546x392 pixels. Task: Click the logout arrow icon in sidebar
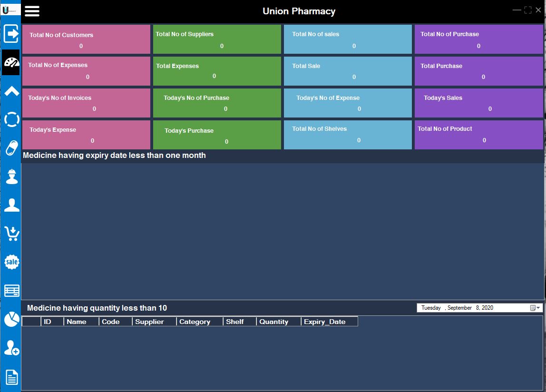(x=11, y=33)
